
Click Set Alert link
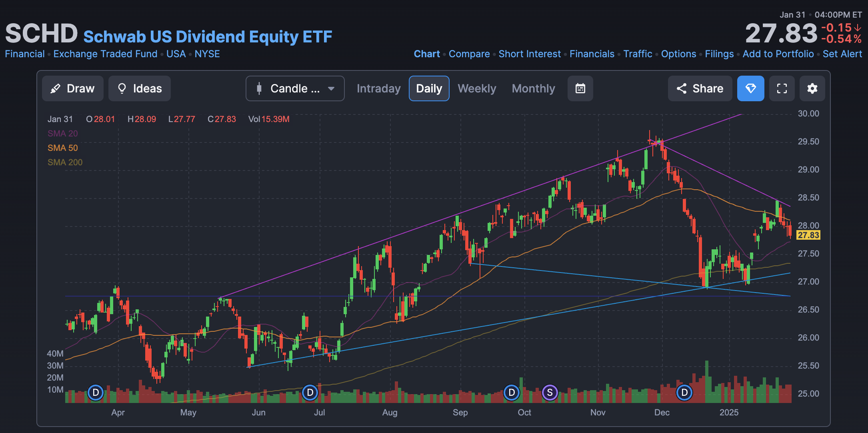coord(842,54)
